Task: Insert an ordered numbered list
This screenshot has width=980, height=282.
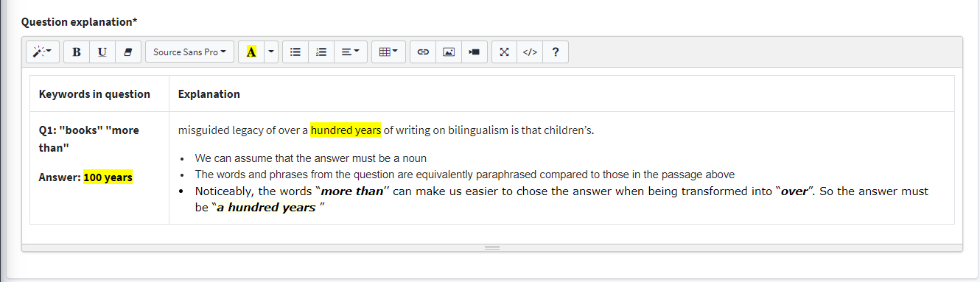Action: (321, 52)
